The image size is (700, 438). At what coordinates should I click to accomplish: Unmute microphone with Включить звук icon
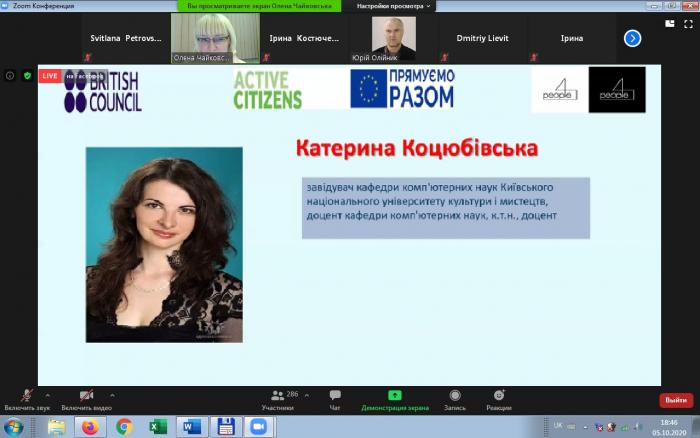(25, 396)
